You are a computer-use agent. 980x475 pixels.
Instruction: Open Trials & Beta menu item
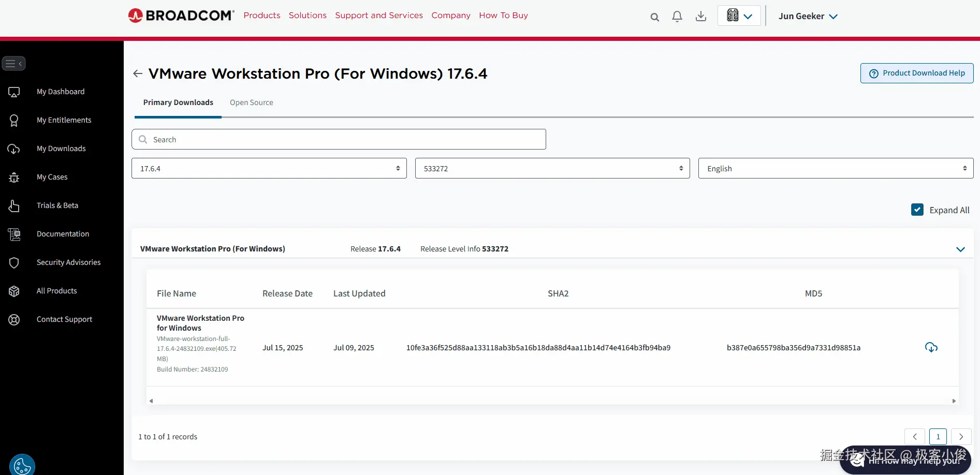[57, 205]
